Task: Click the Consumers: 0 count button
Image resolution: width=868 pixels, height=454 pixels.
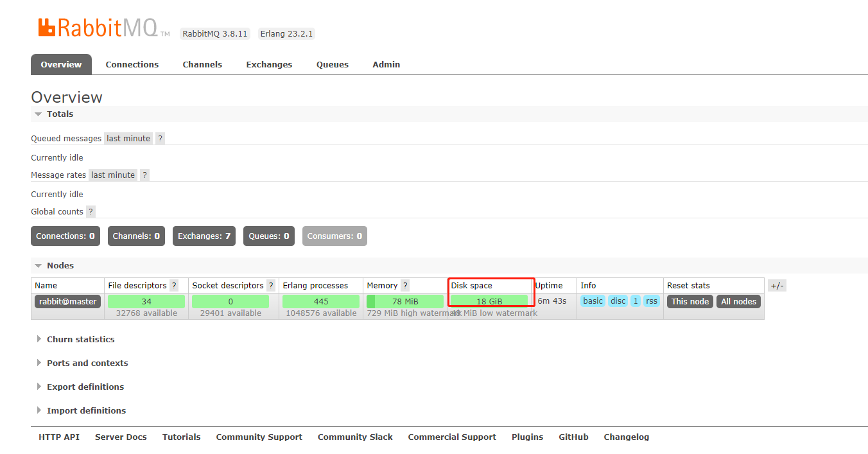Action: pyautogui.click(x=334, y=236)
